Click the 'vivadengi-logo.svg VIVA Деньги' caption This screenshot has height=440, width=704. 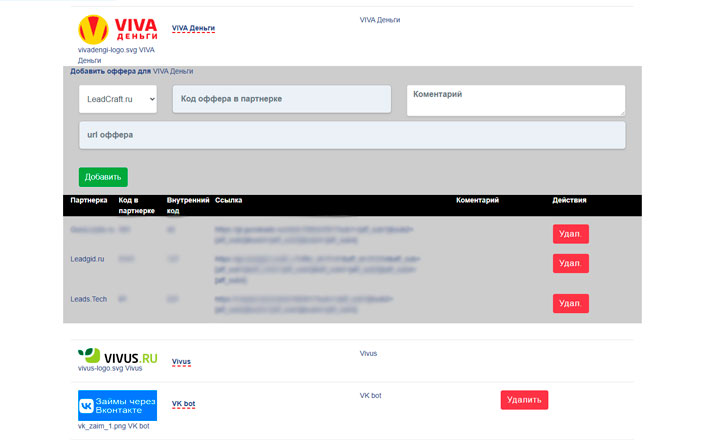[116, 55]
